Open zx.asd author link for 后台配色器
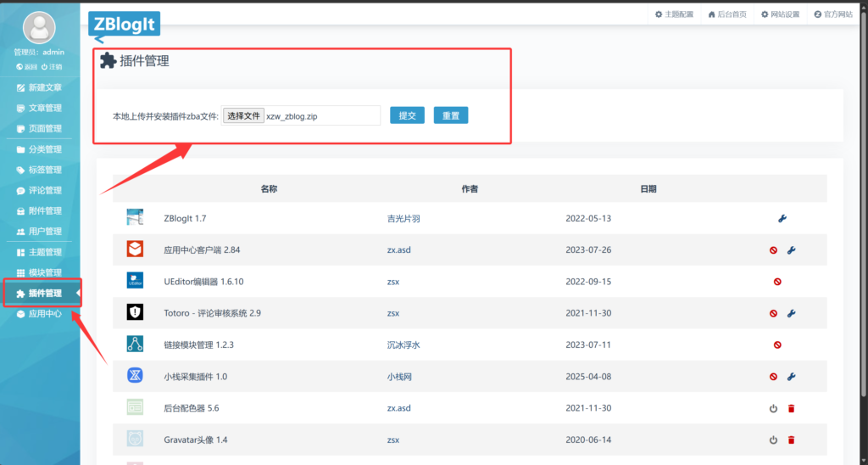 pos(398,408)
